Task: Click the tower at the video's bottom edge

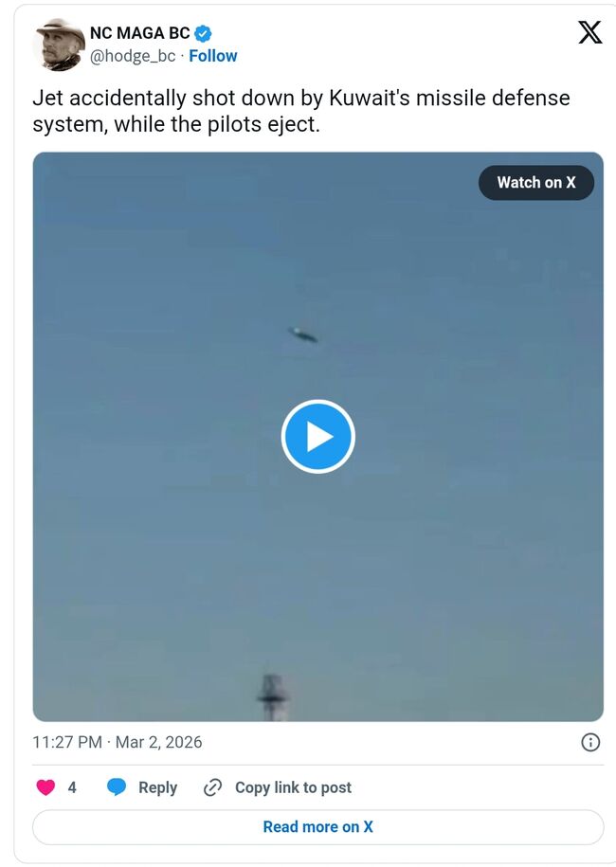Action: [272, 698]
